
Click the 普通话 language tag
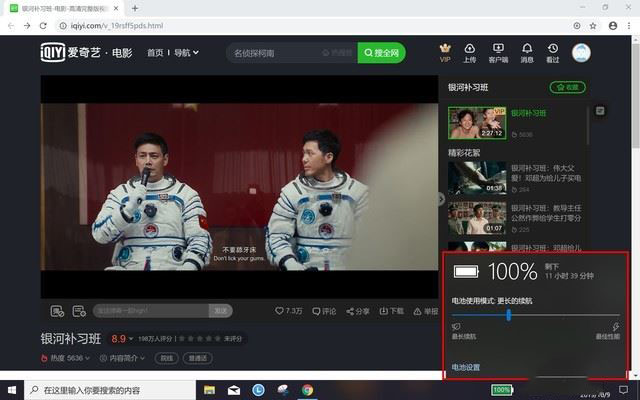(x=198, y=358)
